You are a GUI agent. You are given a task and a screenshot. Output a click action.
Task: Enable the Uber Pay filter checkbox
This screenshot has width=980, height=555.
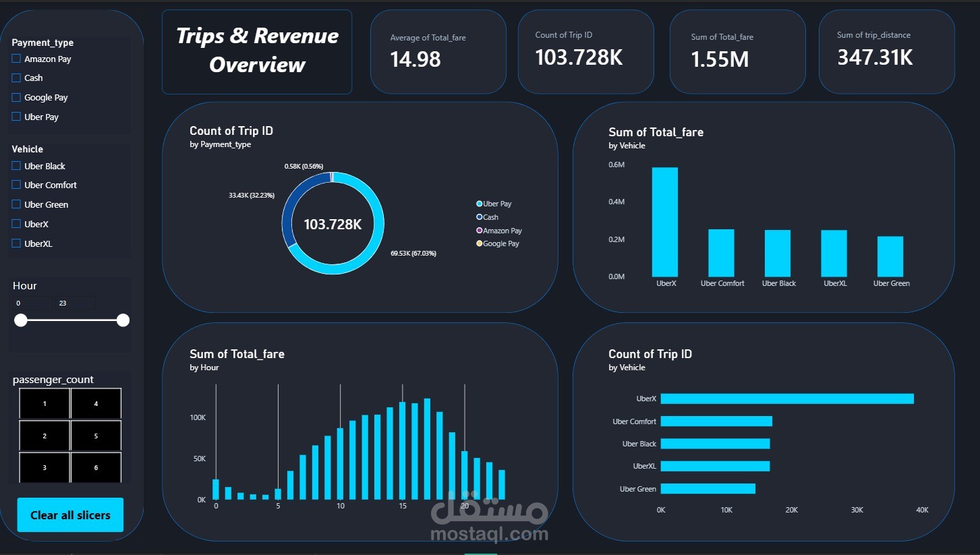16,117
